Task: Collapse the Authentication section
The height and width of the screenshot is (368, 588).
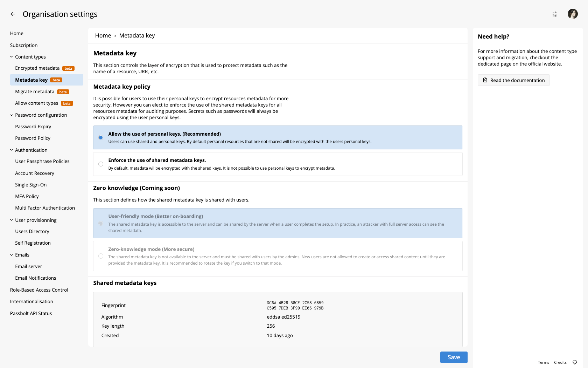Action: [12, 150]
